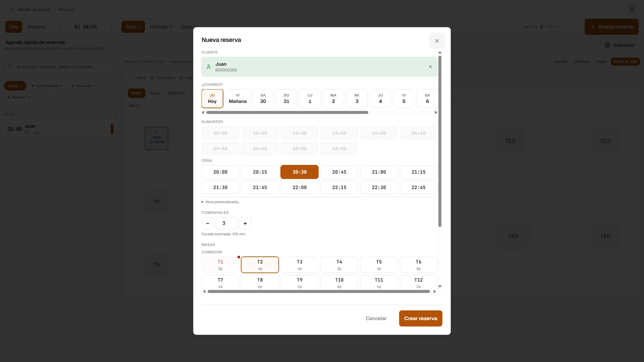The height and width of the screenshot is (362, 644).
Task: Pick the 22:45 dinner time slot
Action: point(419,187)
